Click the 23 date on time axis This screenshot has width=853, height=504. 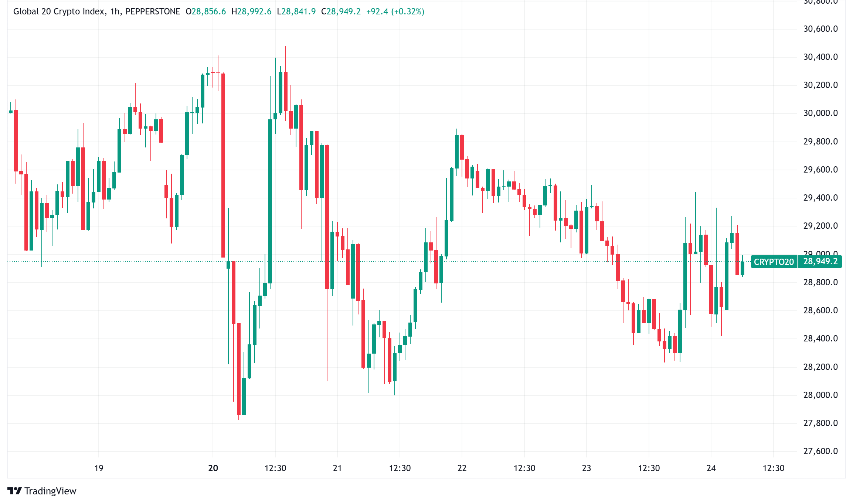pos(587,468)
